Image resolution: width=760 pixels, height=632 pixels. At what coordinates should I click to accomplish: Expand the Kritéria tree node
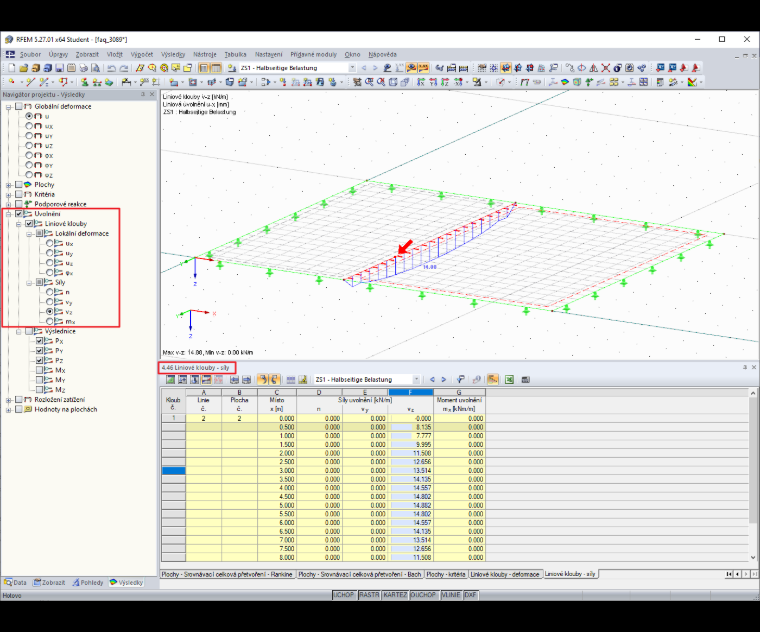tap(8, 194)
